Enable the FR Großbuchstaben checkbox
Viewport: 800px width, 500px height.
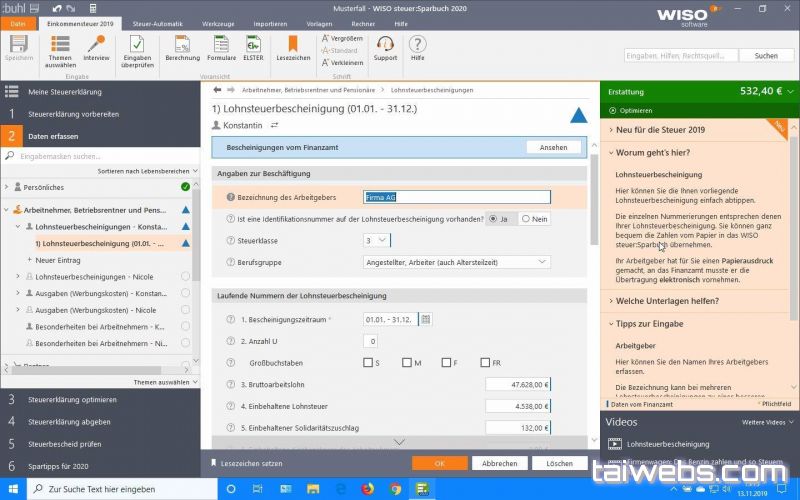pyautogui.click(x=485, y=362)
